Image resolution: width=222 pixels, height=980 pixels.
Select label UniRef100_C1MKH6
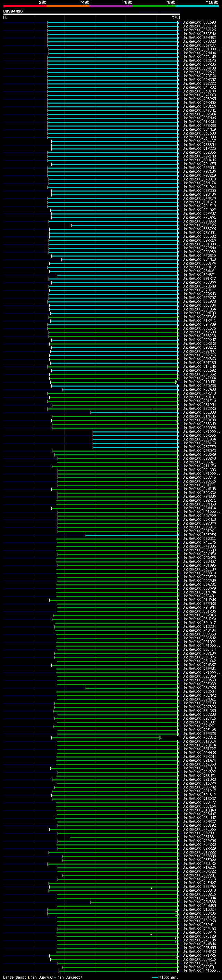coord(199,416)
